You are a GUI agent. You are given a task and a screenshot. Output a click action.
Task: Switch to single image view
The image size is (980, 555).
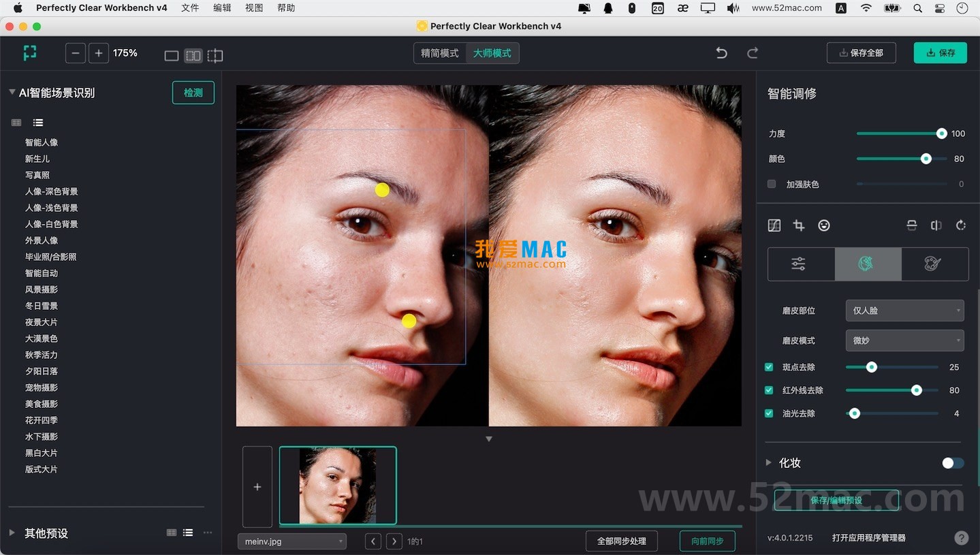coord(172,56)
